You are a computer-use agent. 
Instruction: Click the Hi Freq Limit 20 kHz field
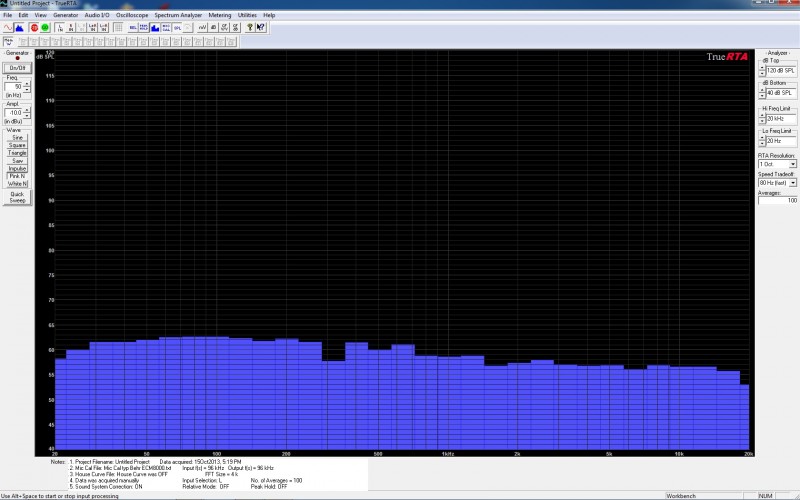point(781,118)
